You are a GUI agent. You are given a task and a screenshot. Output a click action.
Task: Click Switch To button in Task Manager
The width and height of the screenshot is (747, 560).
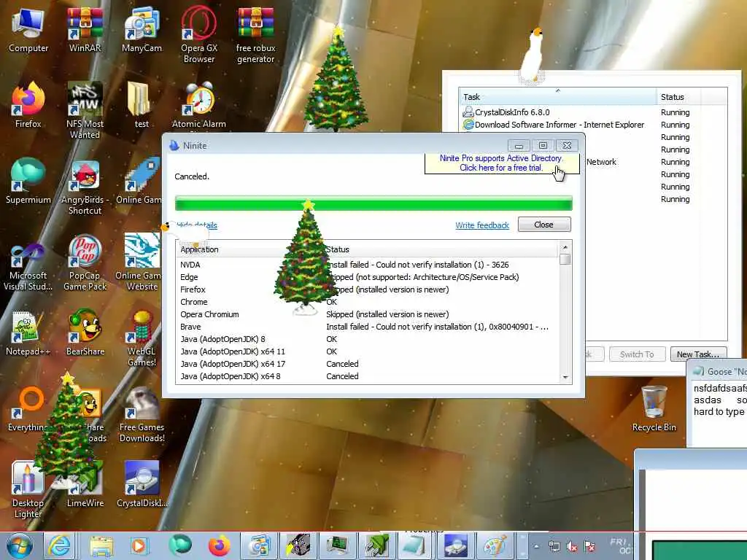pyautogui.click(x=637, y=354)
